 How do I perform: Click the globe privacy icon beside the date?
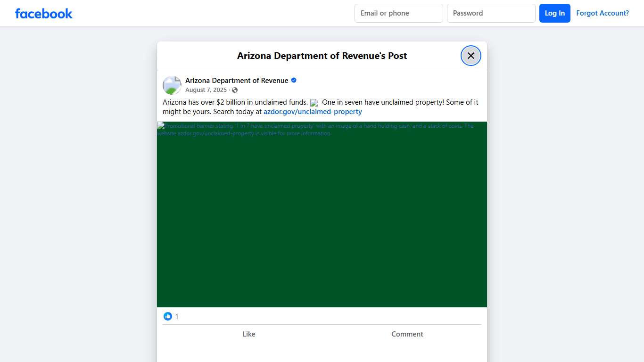tap(234, 90)
